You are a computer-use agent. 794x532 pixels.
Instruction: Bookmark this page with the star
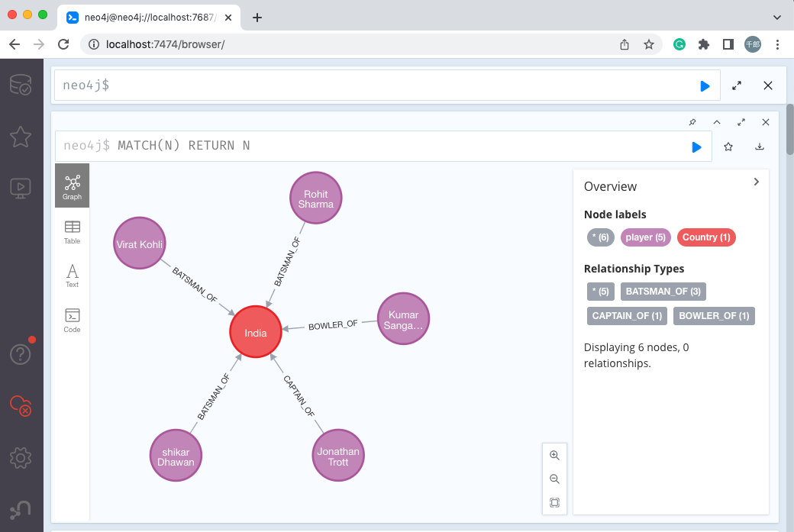click(649, 44)
